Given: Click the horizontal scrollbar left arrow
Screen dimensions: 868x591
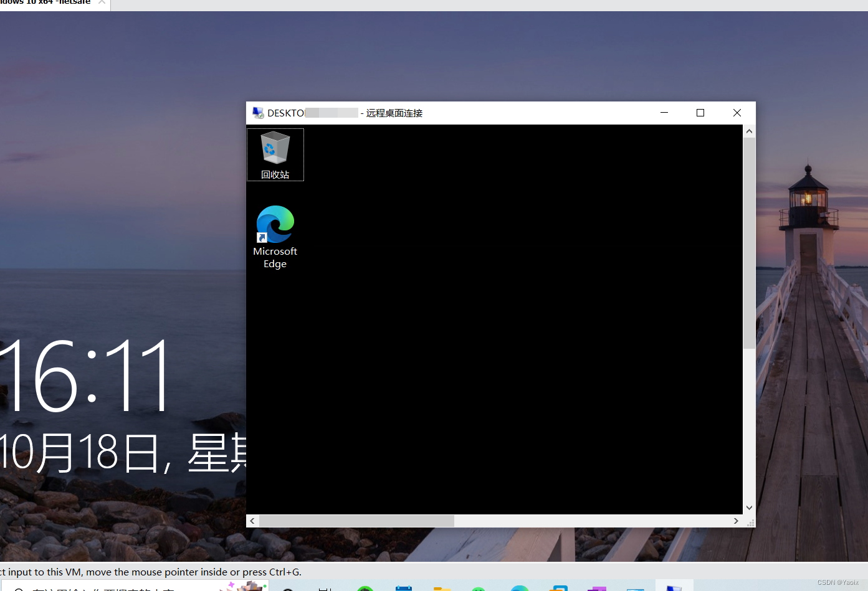Looking at the screenshot, I should 252,521.
